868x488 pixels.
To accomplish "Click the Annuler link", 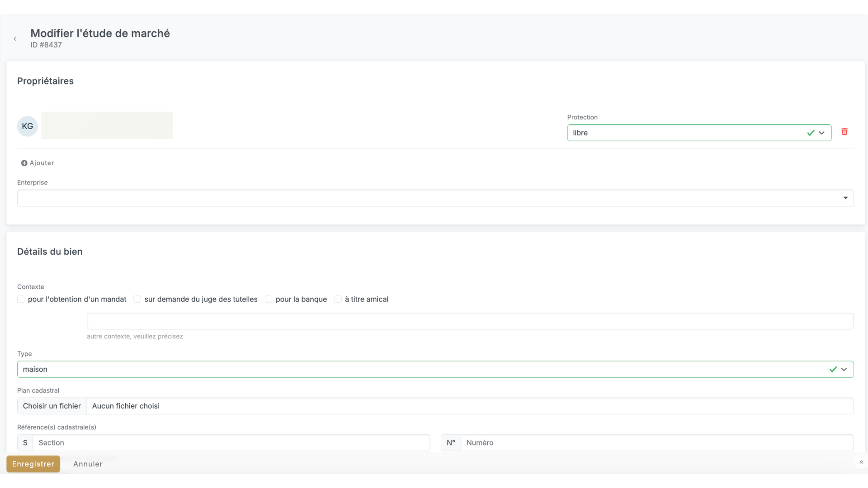I will (x=88, y=464).
